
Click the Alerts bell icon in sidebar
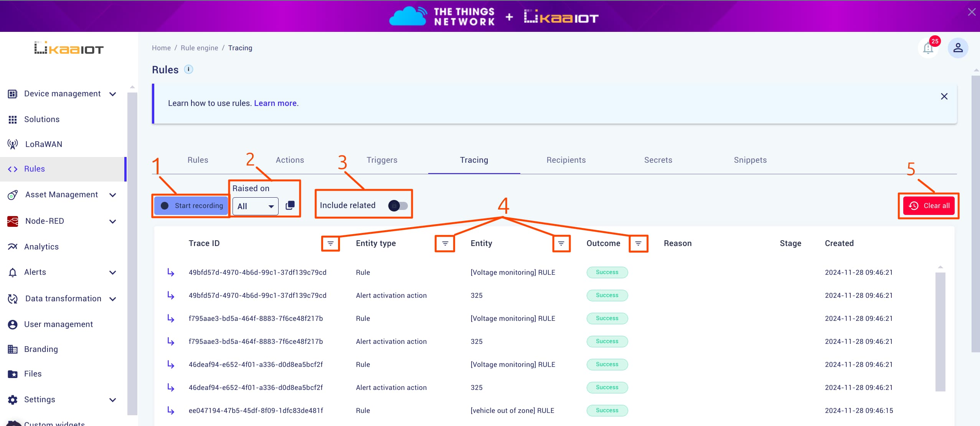pyautogui.click(x=13, y=272)
